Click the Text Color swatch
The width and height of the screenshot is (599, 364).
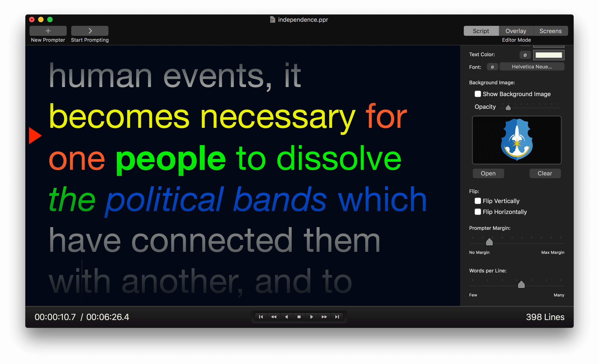(548, 54)
